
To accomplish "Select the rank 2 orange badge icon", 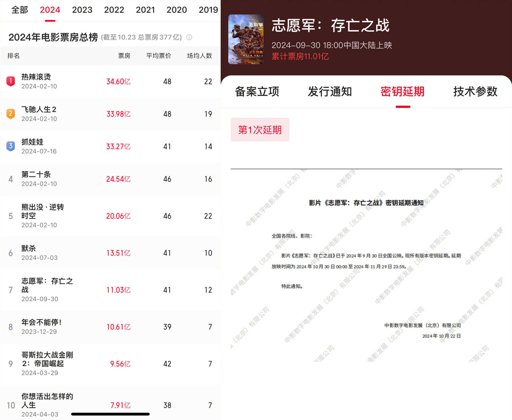I will point(10,114).
